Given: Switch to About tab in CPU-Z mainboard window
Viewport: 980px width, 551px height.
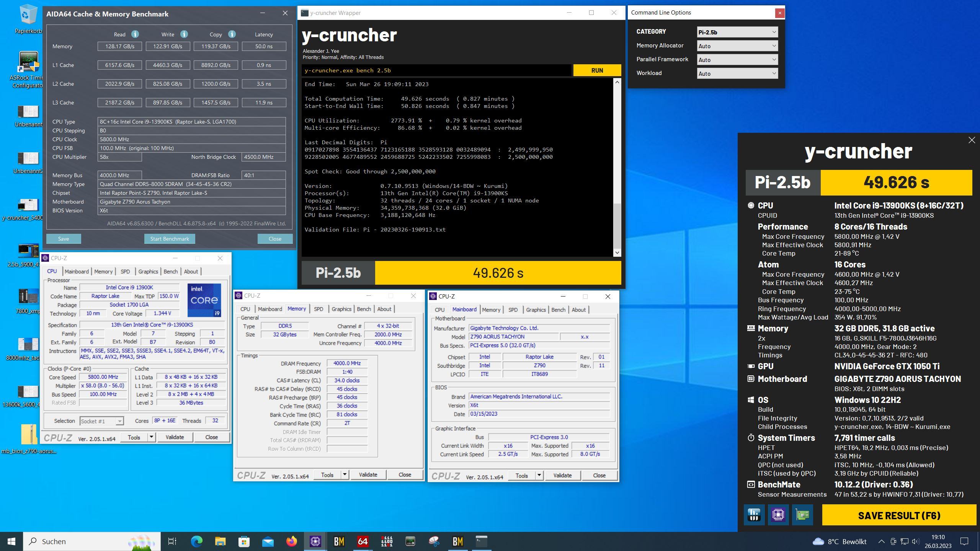Looking at the screenshot, I should (x=578, y=310).
